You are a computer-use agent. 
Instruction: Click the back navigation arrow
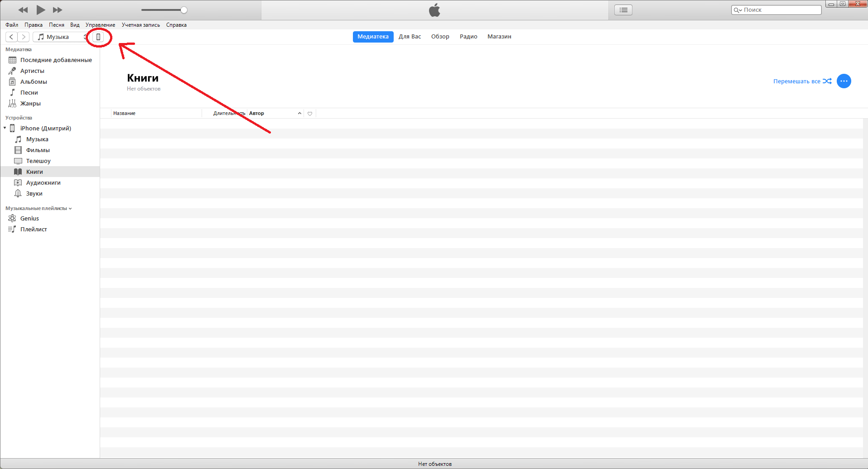click(x=11, y=37)
